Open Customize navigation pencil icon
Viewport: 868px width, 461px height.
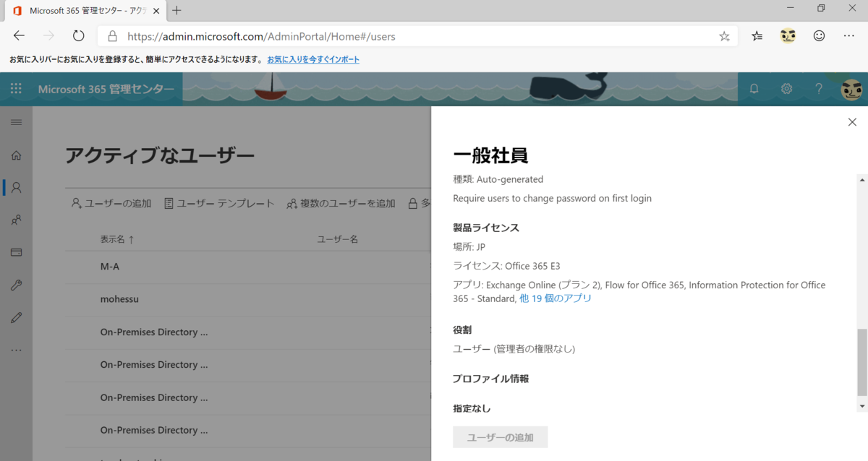(x=16, y=317)
